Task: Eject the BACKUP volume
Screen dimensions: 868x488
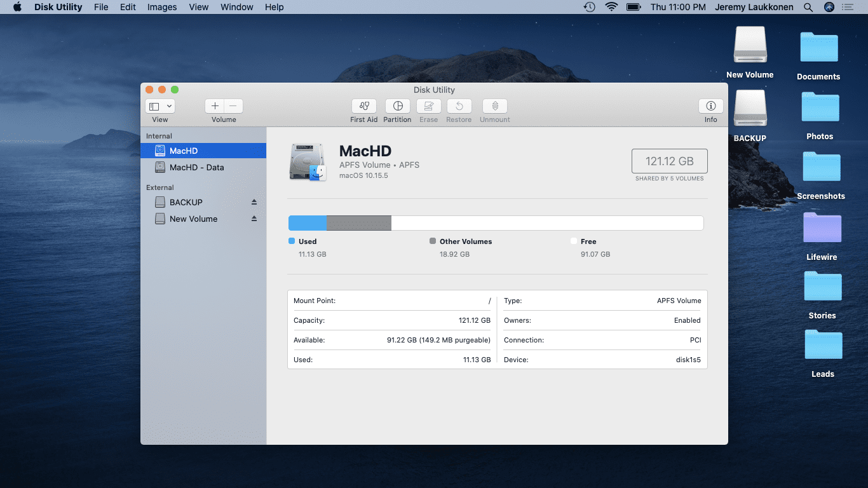Action: (254, 202)
